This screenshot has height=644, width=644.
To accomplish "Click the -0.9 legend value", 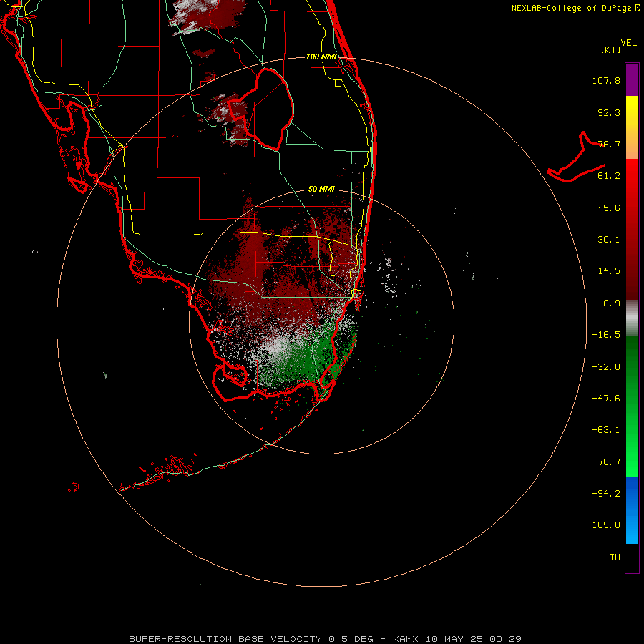I will (x=609, y=303).
